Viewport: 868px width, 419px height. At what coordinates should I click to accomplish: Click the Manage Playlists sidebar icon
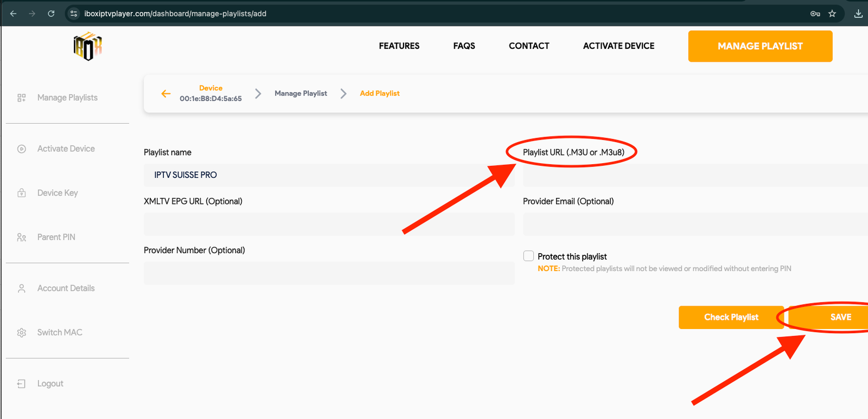(x=22, y=98)
